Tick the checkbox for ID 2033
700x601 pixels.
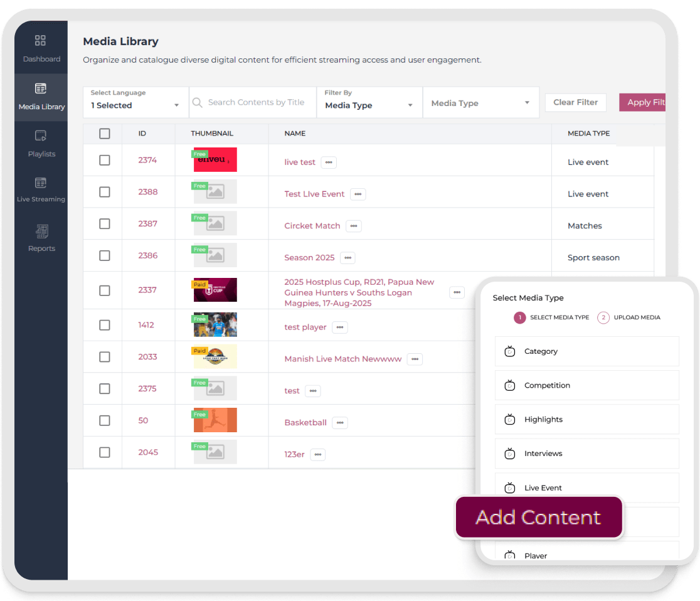(x=105, y=357)
